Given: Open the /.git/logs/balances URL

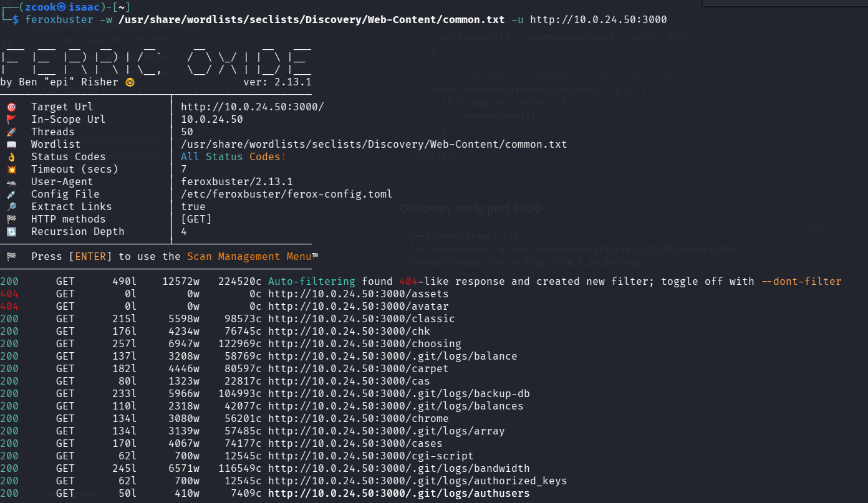Looking at the screenshot, I should point(396,406).
